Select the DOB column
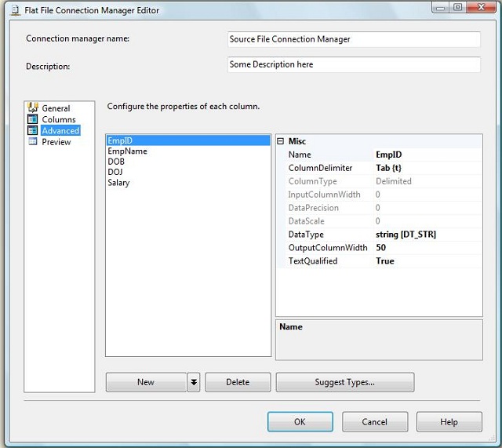 click(116, 162)
